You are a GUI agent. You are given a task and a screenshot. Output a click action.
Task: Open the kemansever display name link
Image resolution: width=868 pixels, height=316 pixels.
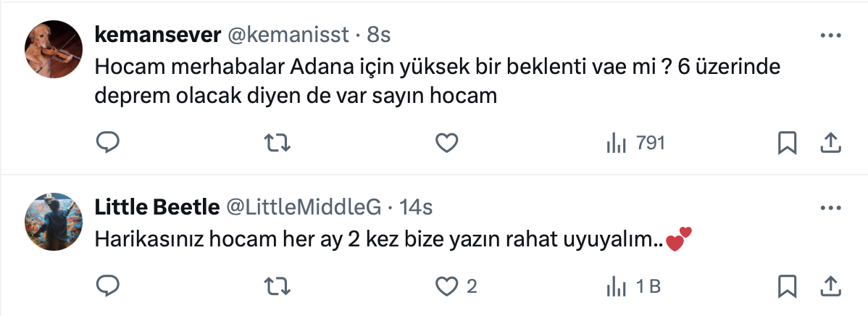tap(158, 34)
